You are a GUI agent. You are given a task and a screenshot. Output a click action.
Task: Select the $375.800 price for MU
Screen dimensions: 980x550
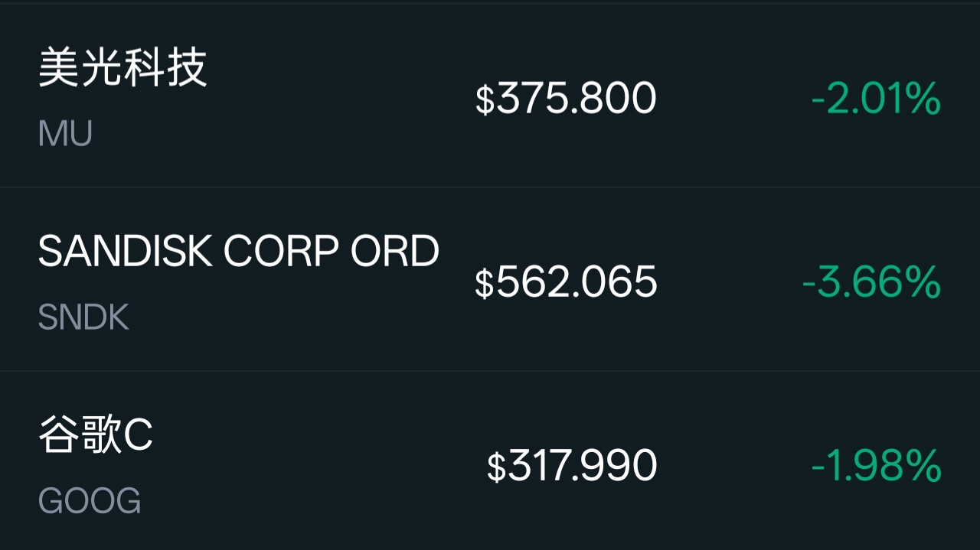click(567, 99)
